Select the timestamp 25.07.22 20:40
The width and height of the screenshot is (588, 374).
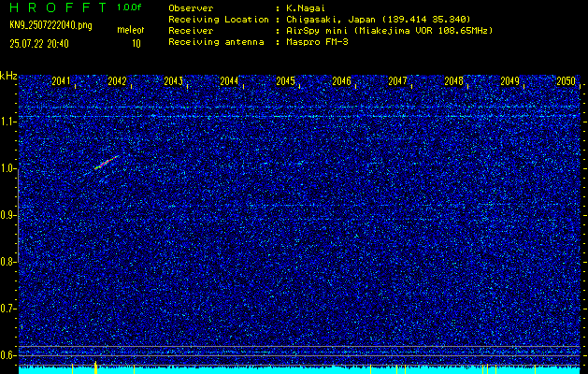(x=39, y=44)
